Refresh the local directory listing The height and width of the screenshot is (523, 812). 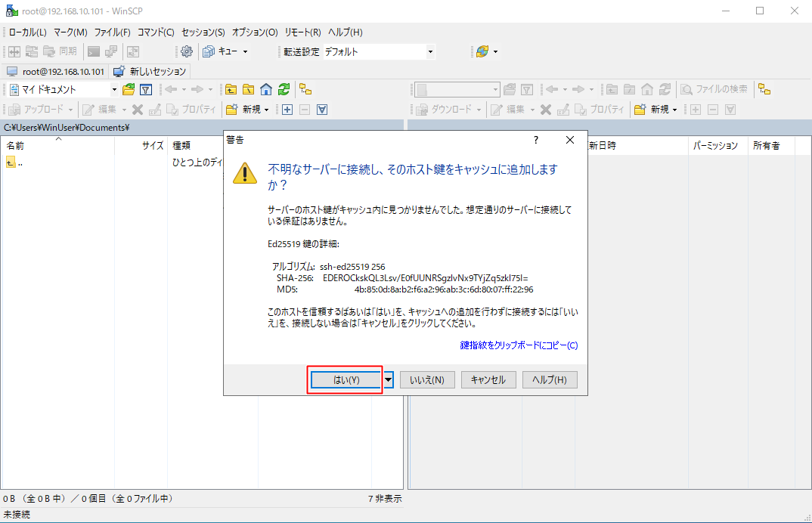[x=284, y=89]
